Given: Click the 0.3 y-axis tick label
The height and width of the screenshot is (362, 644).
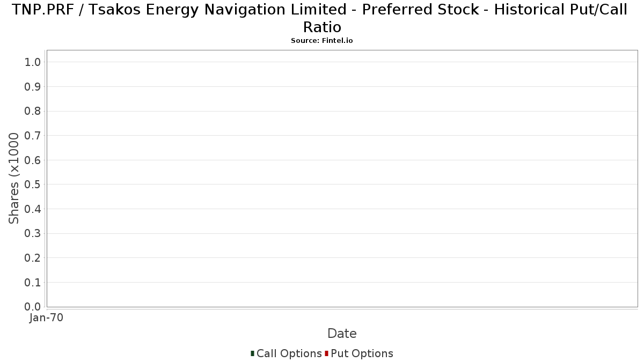Looking at the screenshot, I should 33,233.
